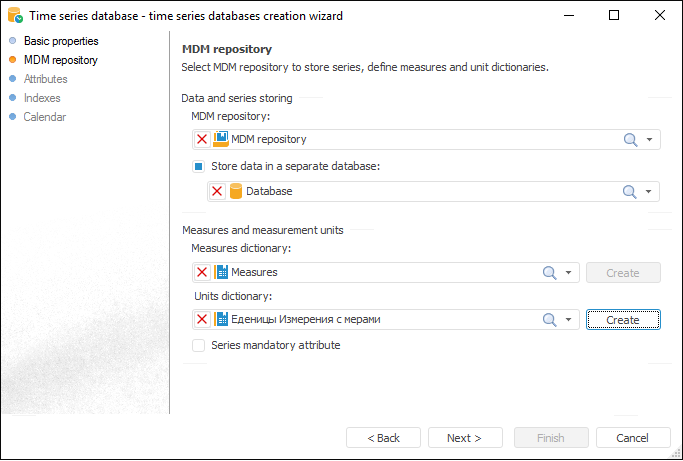Expand the Measures dictionary dropdown arrow
Image resolution: width=683 pixels, height=461 pixels.
click(569, 272)
